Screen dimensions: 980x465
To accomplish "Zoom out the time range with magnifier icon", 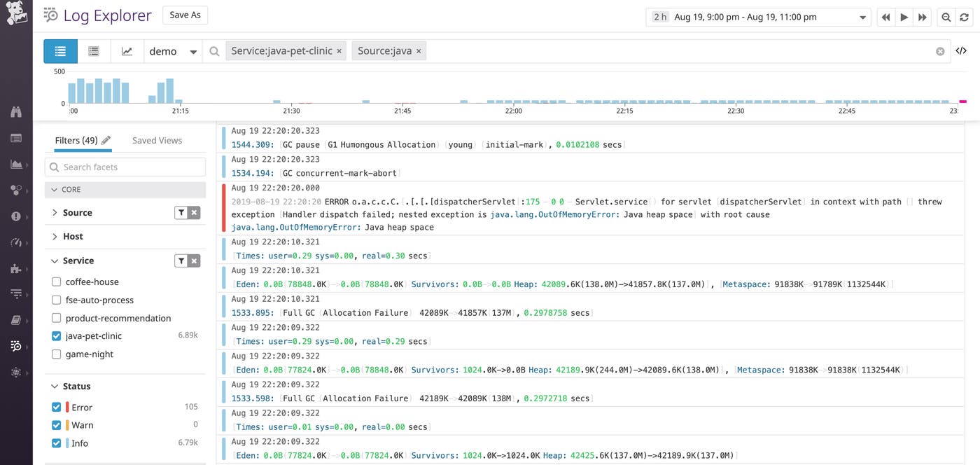I will (946, 17).
